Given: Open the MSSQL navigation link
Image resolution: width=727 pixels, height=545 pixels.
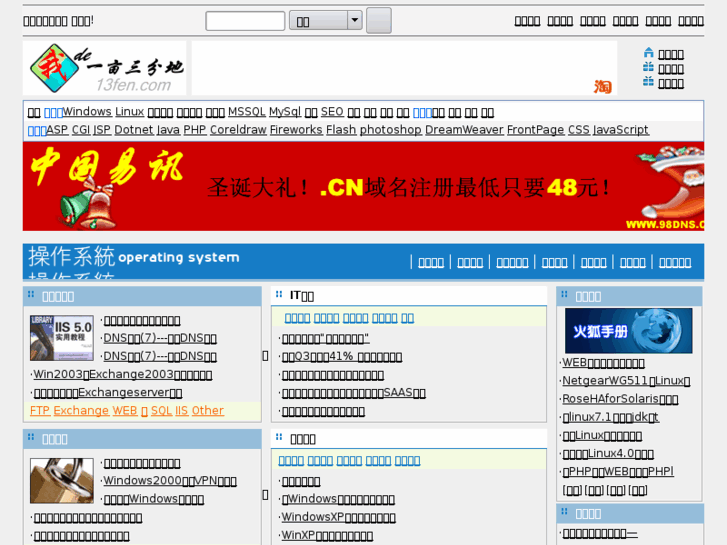Looking at the screenshot, I should point(247,112).
